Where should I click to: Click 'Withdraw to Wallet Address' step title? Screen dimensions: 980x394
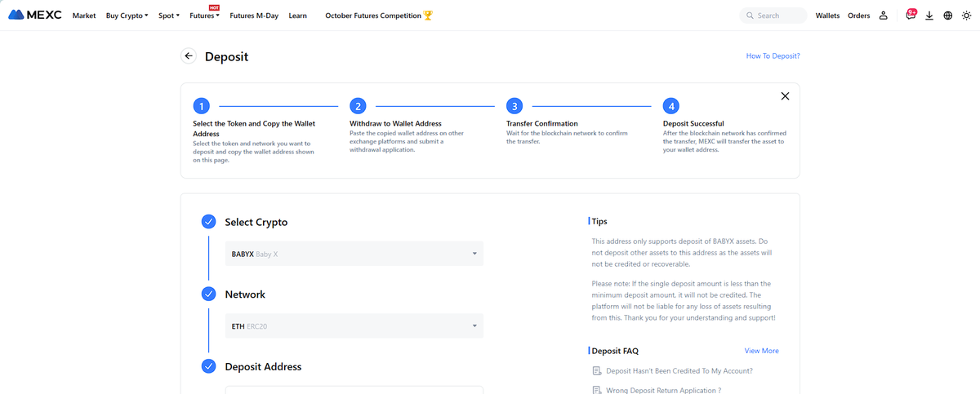tap(396, 123)
